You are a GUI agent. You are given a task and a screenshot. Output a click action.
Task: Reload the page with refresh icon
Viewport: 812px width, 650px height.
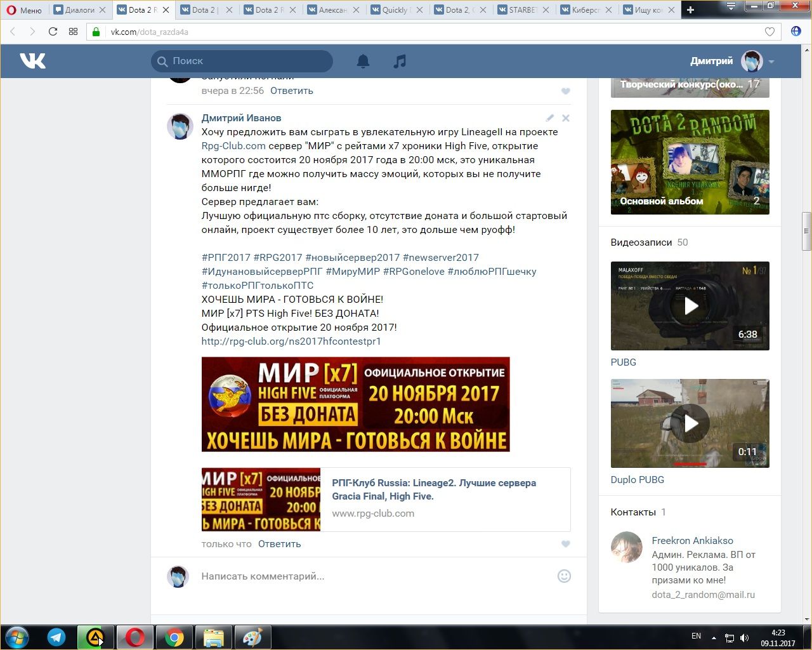(x=53, y=32)
